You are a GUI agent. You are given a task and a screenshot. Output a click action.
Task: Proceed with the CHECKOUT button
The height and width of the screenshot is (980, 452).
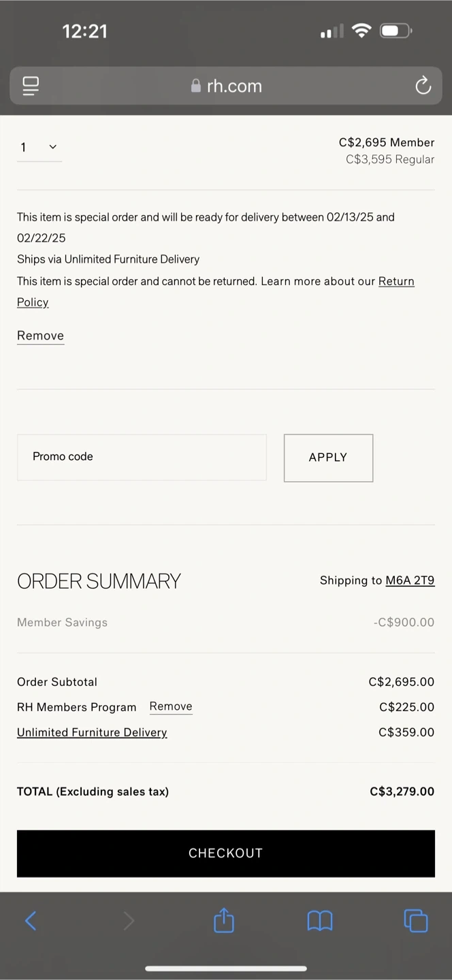pos(226,853)
